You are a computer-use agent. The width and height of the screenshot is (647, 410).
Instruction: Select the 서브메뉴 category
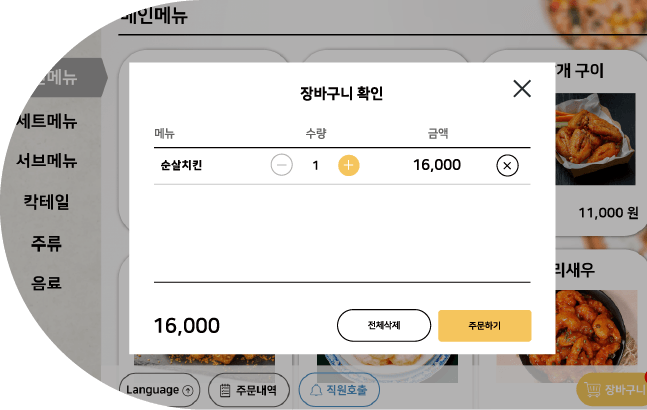47,160
